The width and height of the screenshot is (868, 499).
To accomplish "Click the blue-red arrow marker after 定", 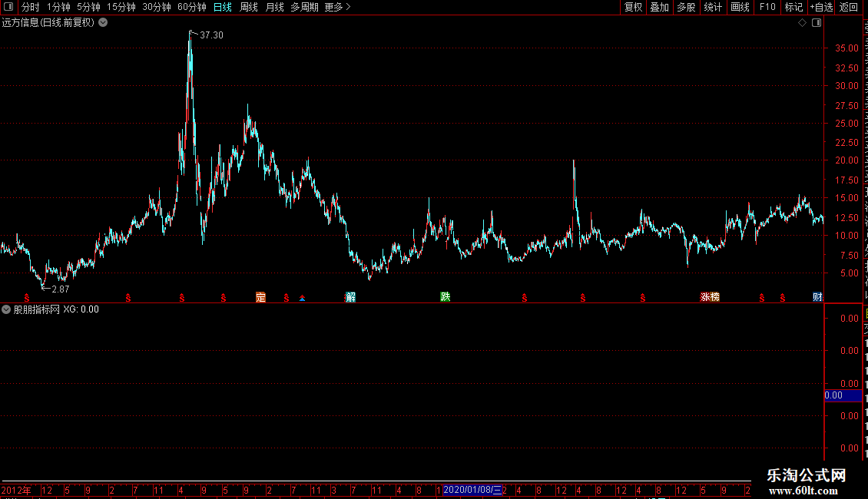I will [302, 298].
